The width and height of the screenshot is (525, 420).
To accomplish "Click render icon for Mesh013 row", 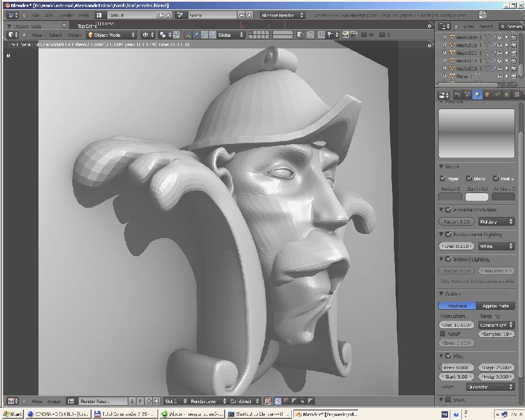I will (x=514, y=68).
